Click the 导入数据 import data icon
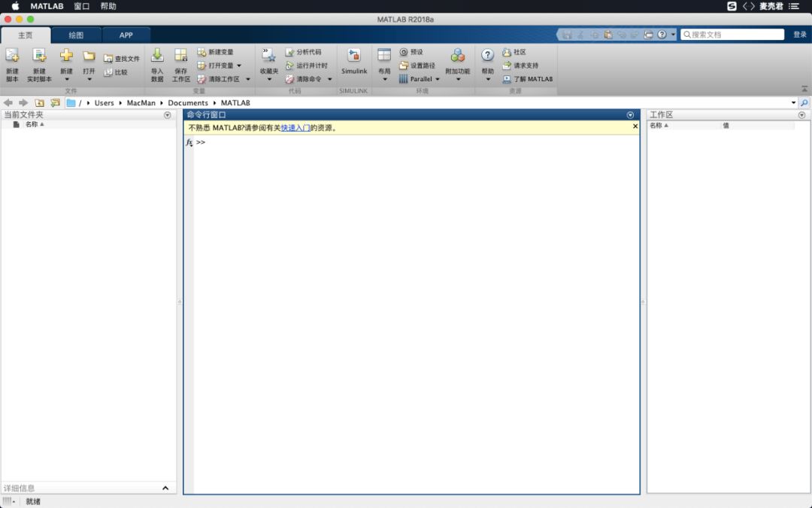This screenshot has width=812, height=508. [157, 56]
